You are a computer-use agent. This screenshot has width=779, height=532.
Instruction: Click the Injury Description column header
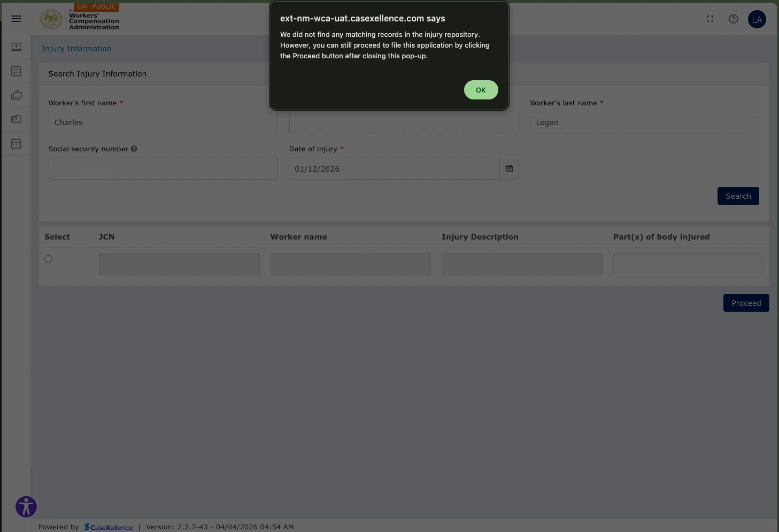tap(480, 237)
